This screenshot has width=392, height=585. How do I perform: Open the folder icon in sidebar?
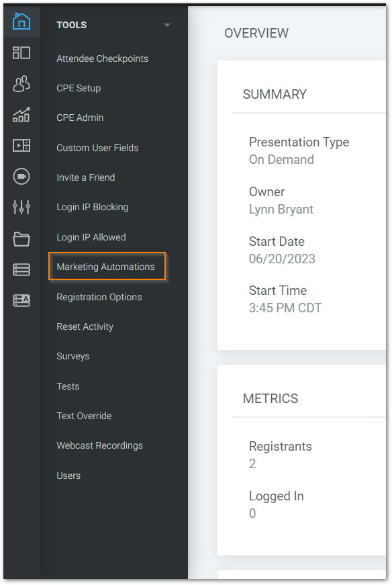(x=21, y=239)
